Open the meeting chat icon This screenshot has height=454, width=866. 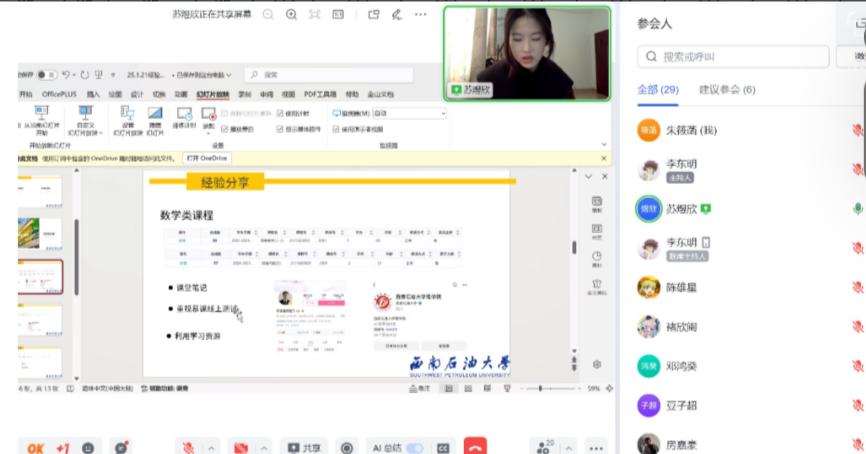pyautogui.click(x=121, y=447)
